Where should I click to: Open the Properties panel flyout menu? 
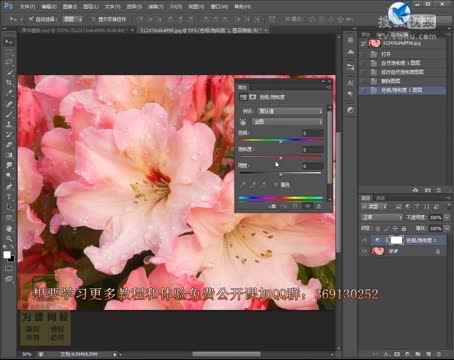coord(328,87)
